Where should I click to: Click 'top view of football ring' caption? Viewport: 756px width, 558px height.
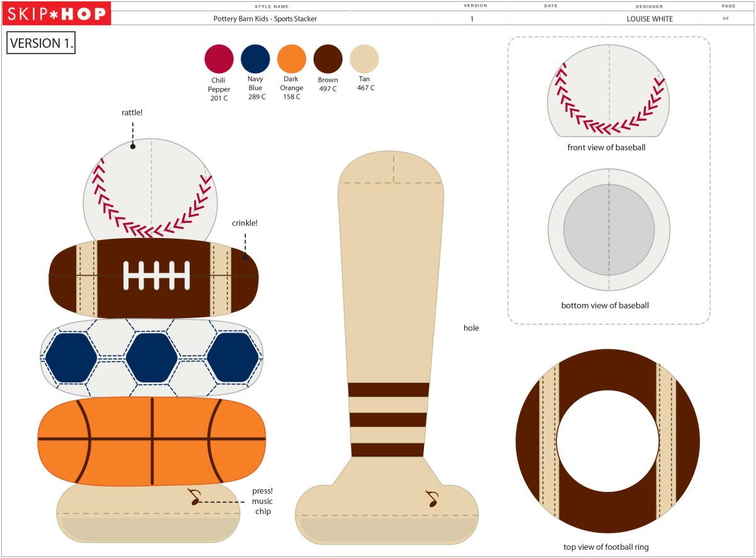click(x=606, y=547)
